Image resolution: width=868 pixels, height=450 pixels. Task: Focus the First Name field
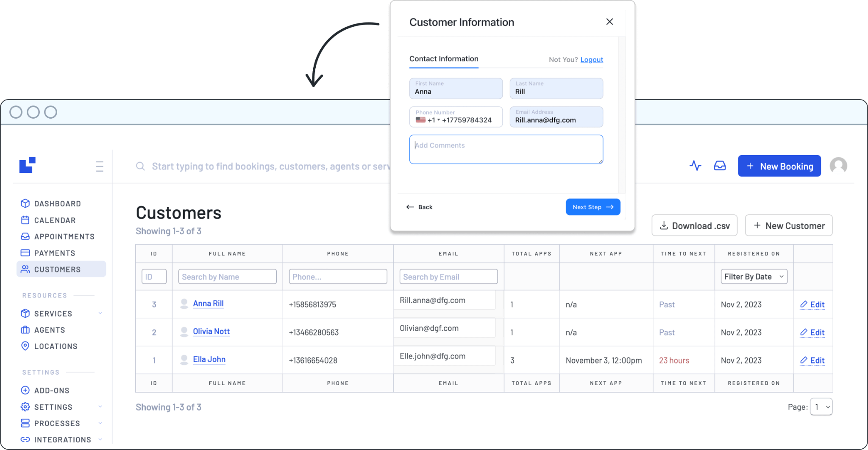pos(456,88)
